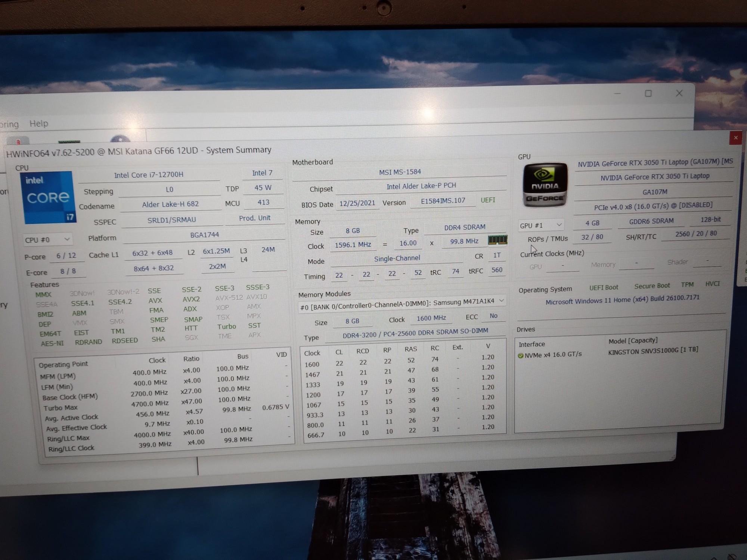Screen dimensions: 747x560
Task: Click the red toolbar icon behind the summary window
Action: [x=18, y=141]
